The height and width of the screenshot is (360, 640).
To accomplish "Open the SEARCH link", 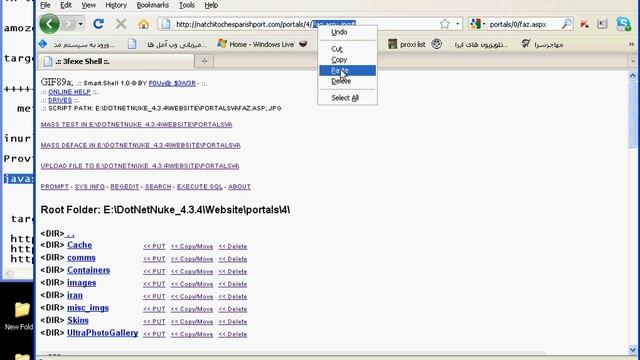I will (158, 187).
